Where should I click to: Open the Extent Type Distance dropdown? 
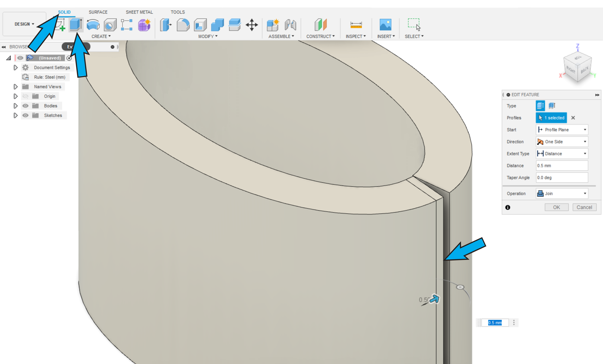pyautogui.click(x=562, y=153)
